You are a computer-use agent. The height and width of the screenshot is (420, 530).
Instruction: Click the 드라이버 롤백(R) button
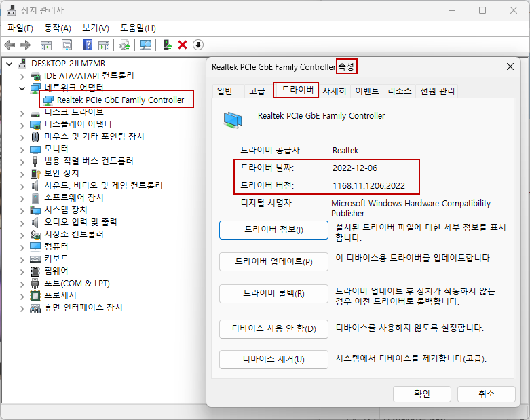tap(273, 294)
